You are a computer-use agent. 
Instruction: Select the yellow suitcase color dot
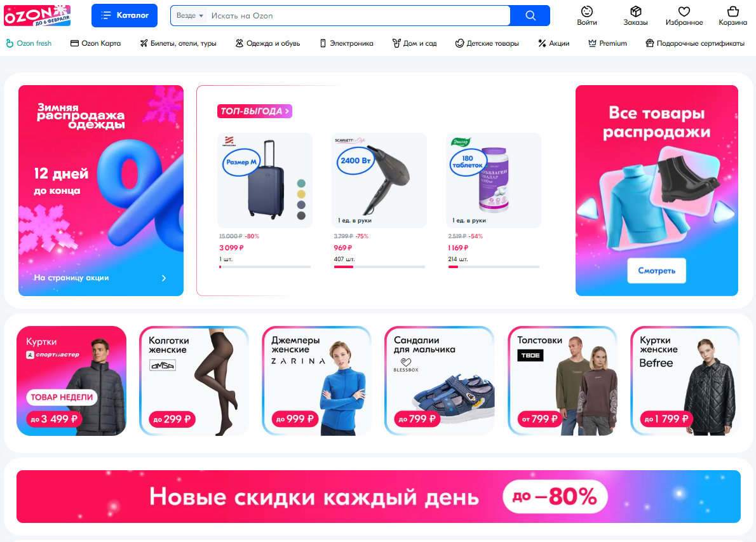click(301, 194)
